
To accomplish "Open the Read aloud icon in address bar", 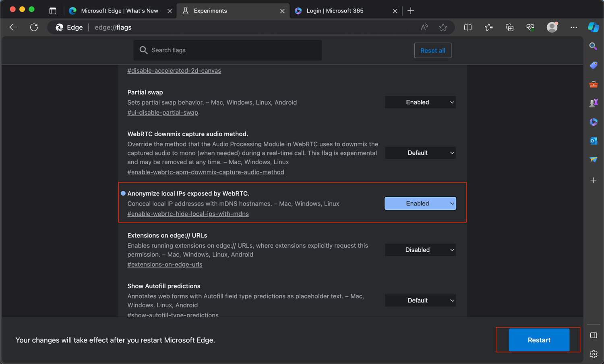I will [x=424, y=27].
